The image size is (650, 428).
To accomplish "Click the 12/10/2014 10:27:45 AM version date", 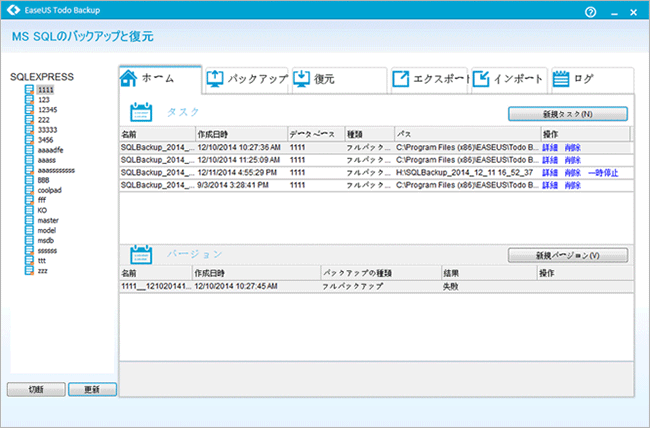I will (236, 286).
